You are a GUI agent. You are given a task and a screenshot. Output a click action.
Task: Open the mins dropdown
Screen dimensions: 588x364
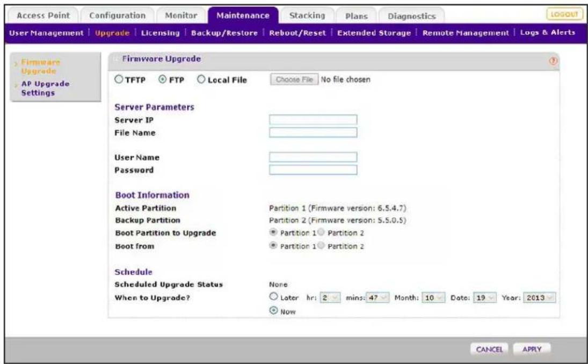tap(378, 297)
